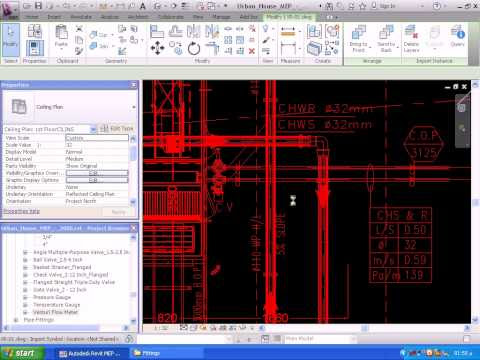This screenshot has height=360, width=480.
Task: Click the Windows Start button
Action: (22, 353)
